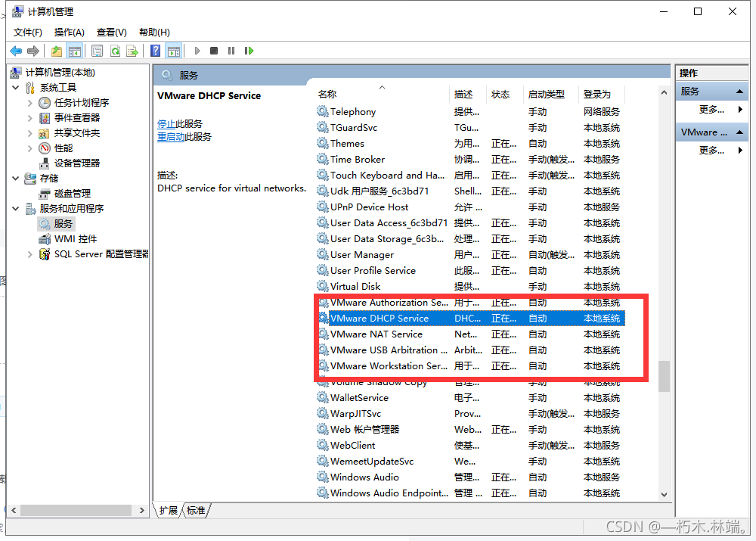Click the Start Service play icon
Screen dimensions: 756x541
coord(197,51)
